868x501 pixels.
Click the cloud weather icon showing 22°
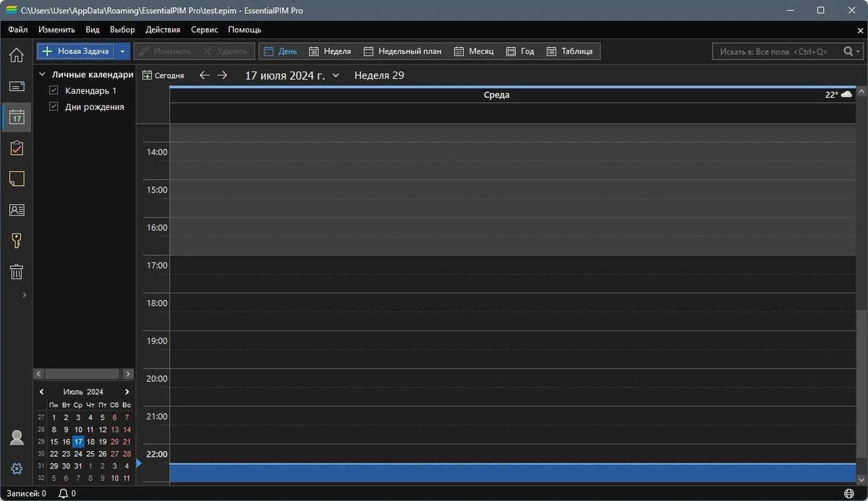tap(846, 95)
